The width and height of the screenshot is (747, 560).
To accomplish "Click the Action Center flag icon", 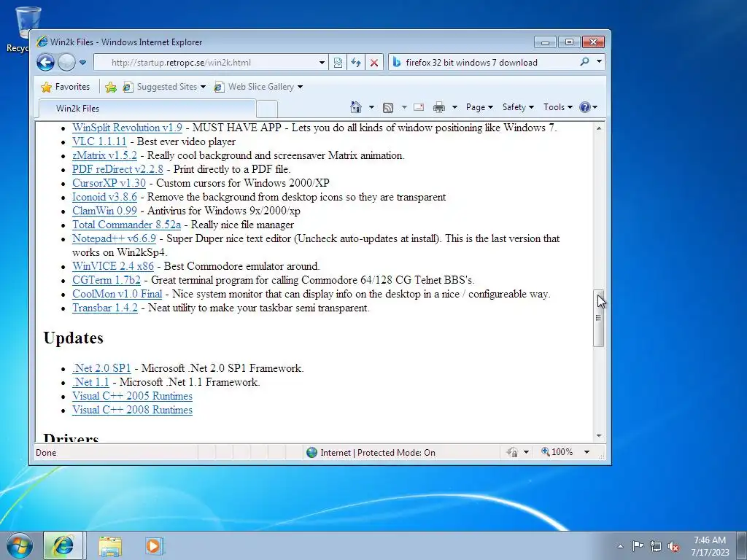I will click(x=638, y=545).
